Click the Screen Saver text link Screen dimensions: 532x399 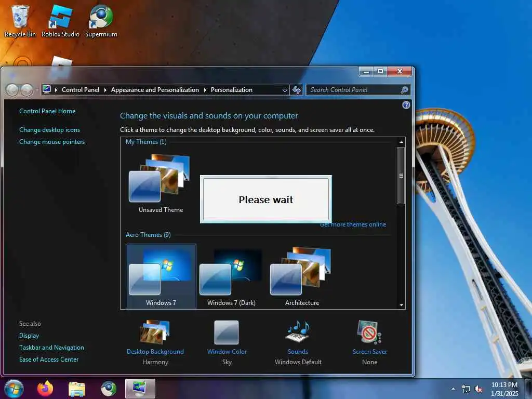[x=370, y=352]
